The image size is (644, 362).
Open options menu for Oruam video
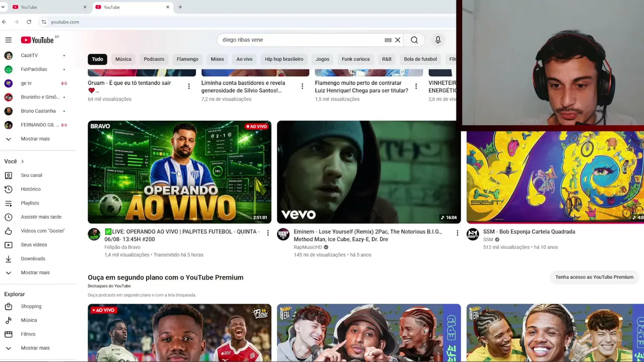pyautogui.click(x=189, y=86)
